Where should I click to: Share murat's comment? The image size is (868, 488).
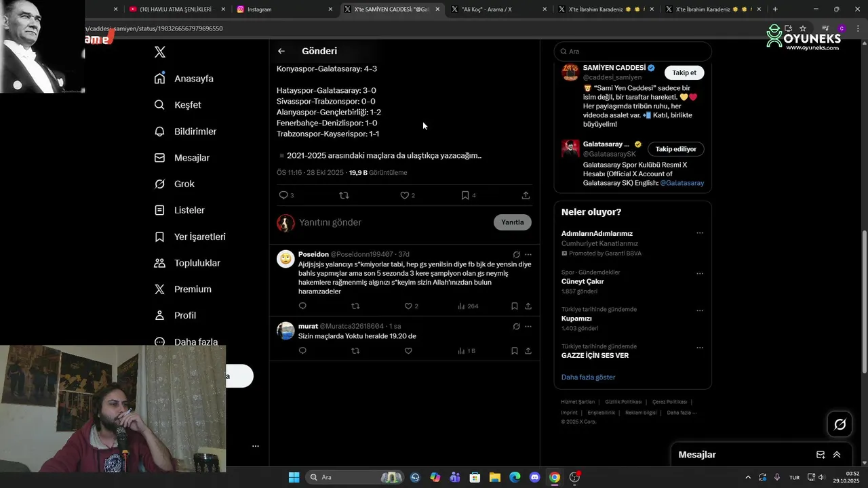[528, 351]
